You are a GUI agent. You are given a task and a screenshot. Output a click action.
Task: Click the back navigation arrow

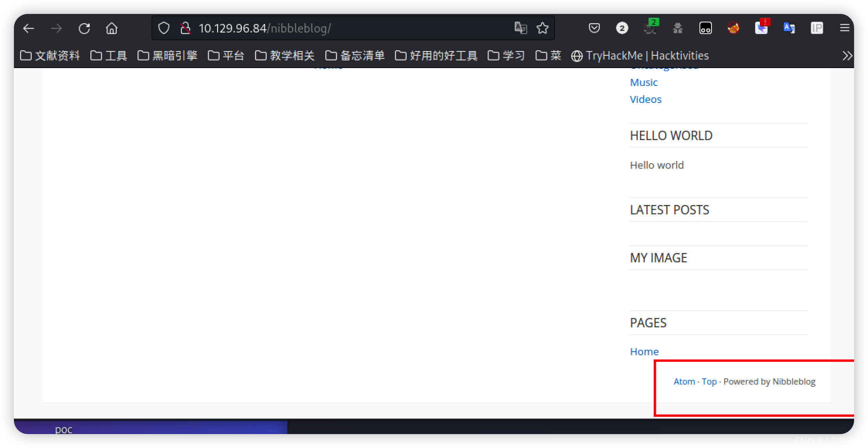click(29, 28)
